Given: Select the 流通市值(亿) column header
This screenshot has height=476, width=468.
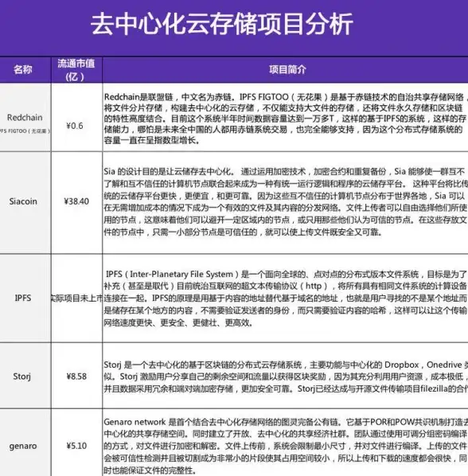Looking at the screenshot, I should (x=76, y=69).
